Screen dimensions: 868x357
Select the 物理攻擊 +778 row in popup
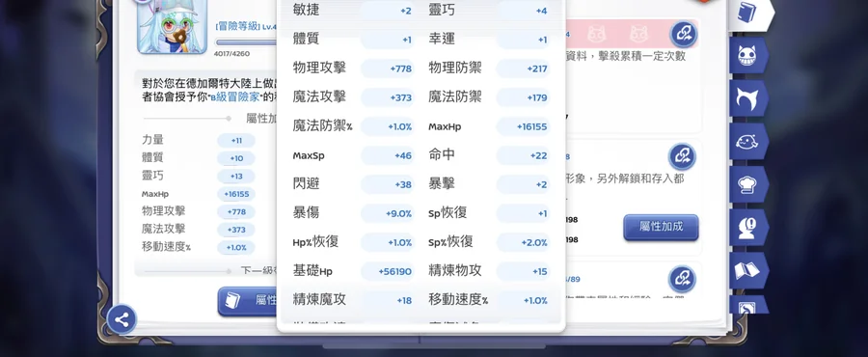click(353, 69)
